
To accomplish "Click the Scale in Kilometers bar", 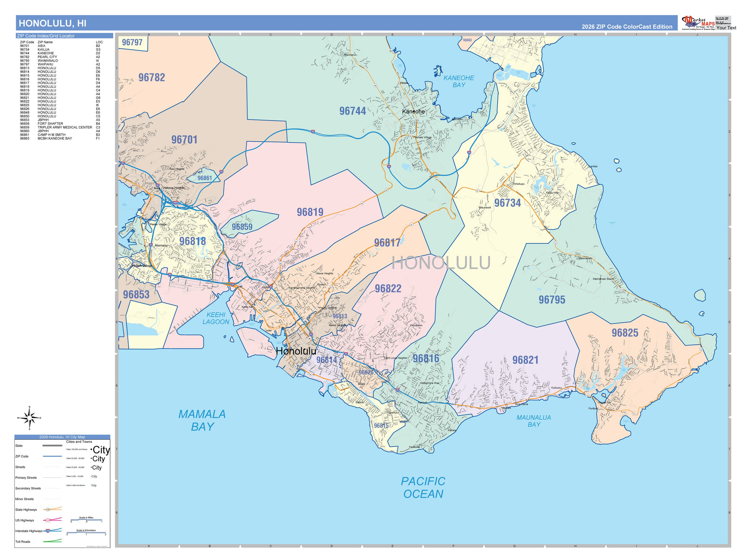I will click(x=86, y=533).
